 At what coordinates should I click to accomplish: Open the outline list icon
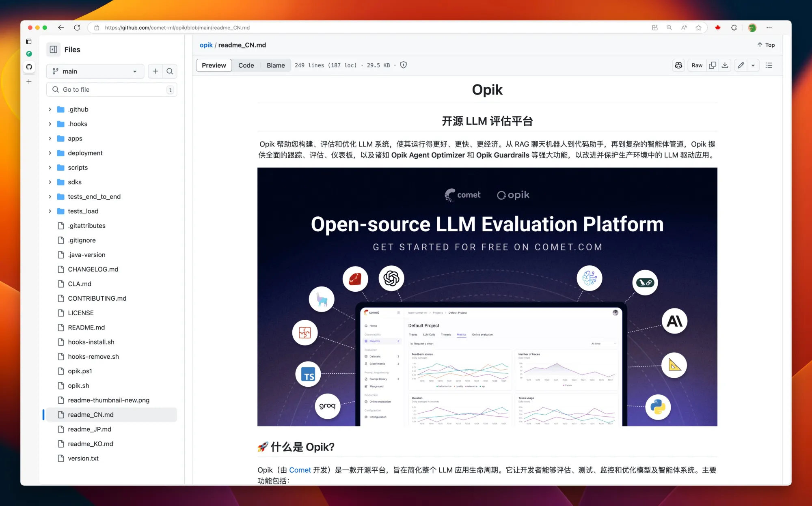[769, 65]
